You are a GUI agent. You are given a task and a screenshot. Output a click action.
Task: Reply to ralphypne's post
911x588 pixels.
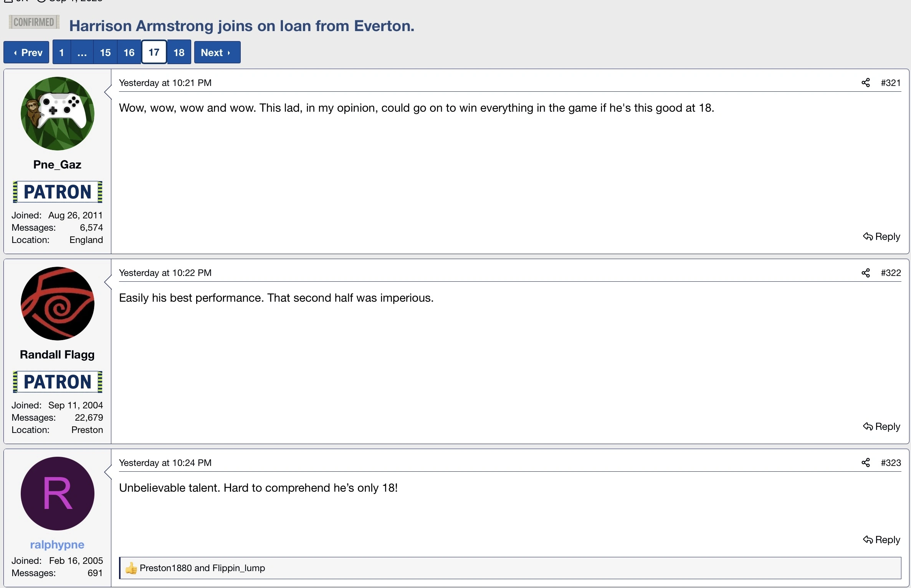[x=881, y=540]
